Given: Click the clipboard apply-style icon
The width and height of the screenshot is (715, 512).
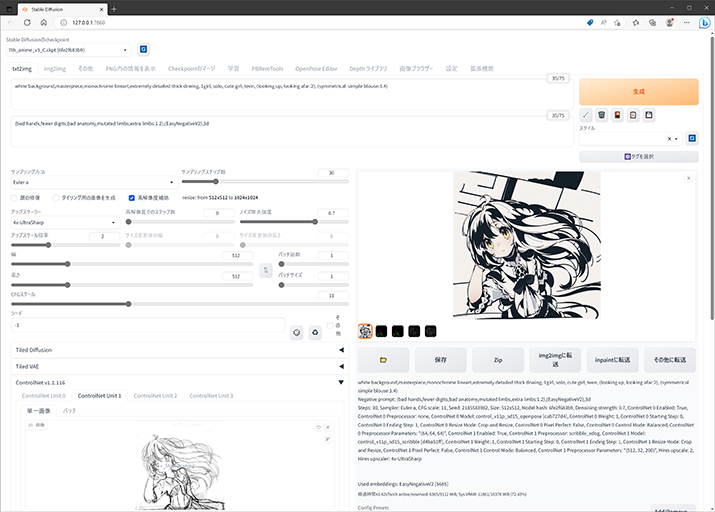Looking at the screenshot, I should (x=633, y=115).
